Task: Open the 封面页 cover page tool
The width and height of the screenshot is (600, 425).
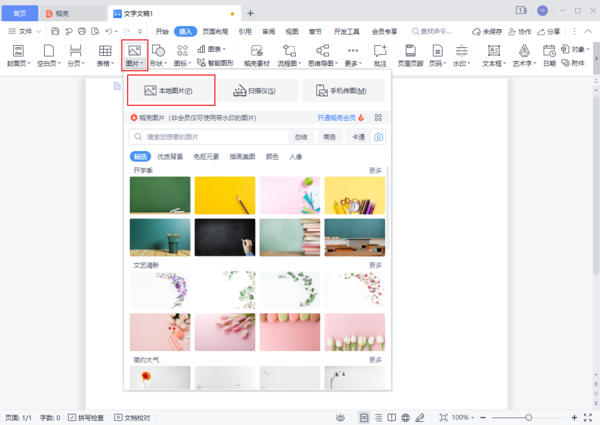Action: (x=18, y=55)
